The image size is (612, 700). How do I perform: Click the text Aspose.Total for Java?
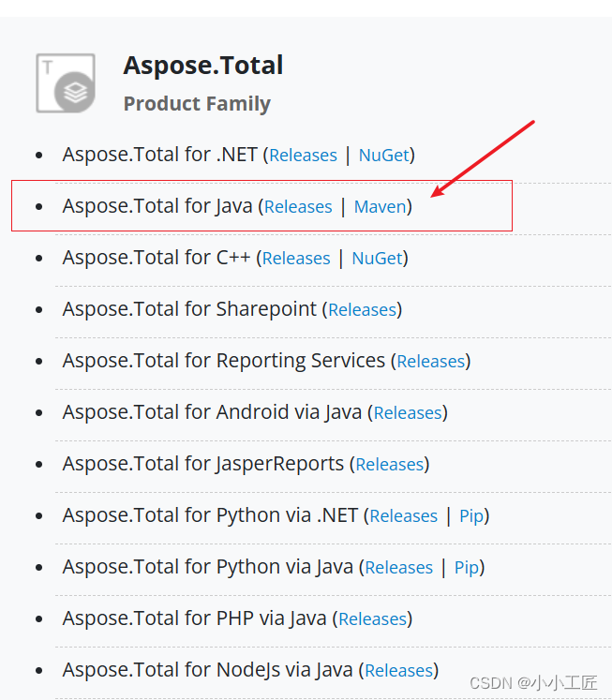[157, 206]
